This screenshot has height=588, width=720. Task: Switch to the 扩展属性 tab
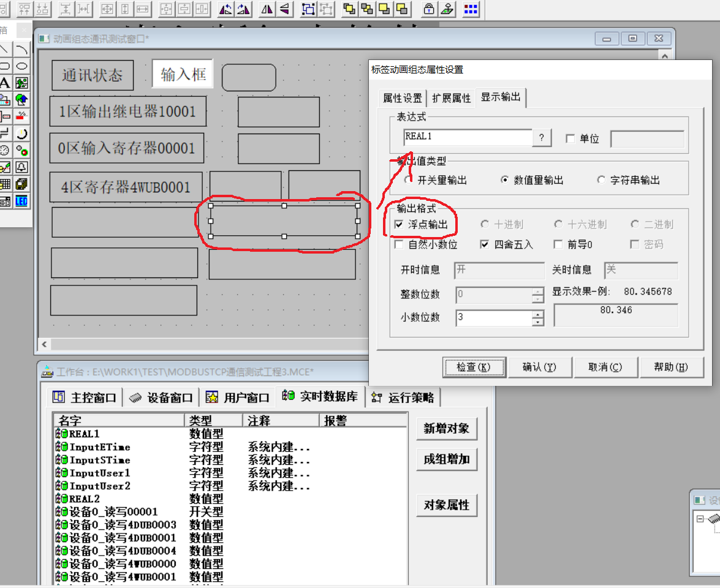click(452, 98)
